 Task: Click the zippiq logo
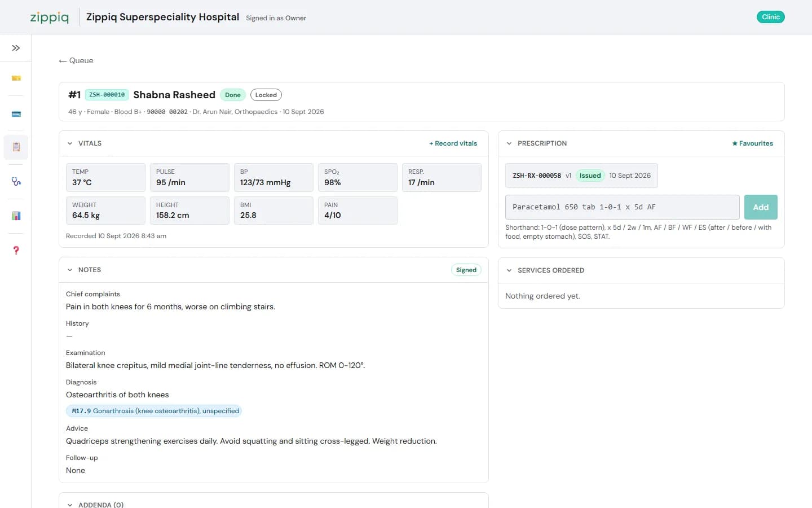(x=50, y=17)
